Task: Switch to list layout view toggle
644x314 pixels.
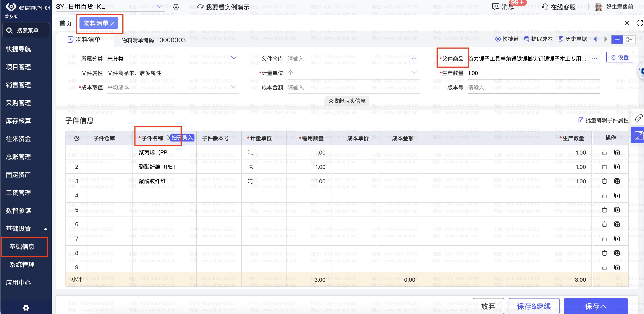Action: click(617, 40)
